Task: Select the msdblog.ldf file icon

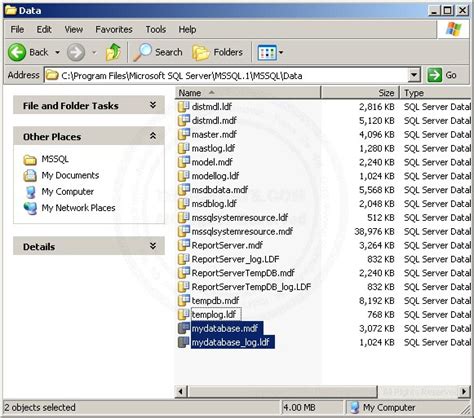Action: click(184, 203)
